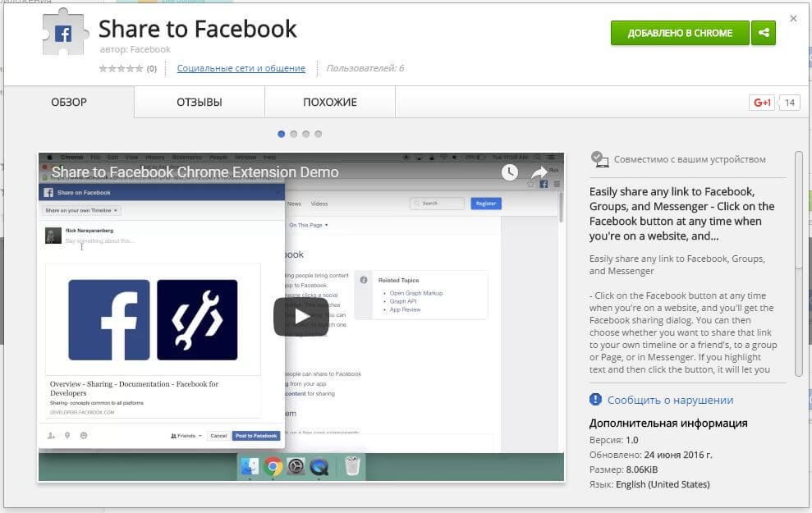Image resolution: width=812 pixels, height=513 pixels.
Task: Click the share arrow icon on the video
Action: coord(539,172)
